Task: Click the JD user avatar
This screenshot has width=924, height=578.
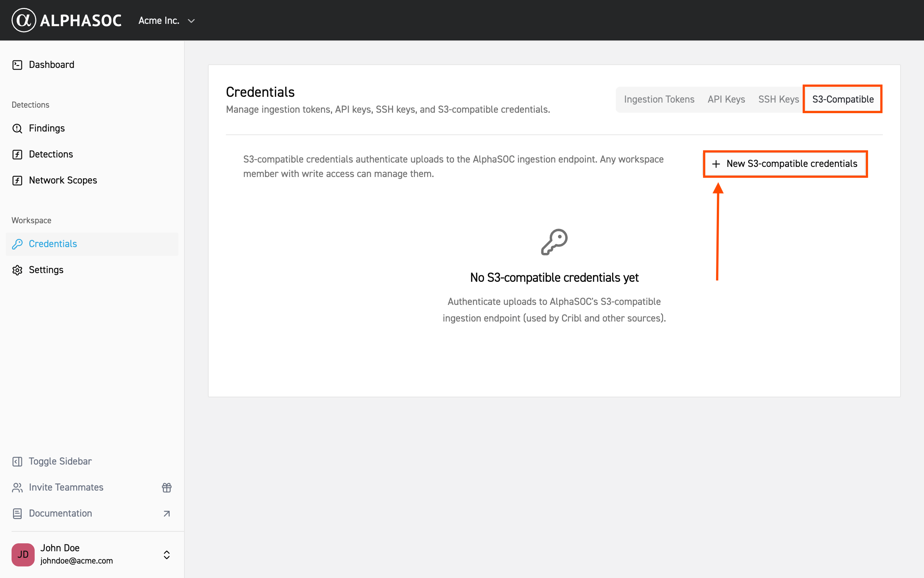Action: click(23, 555)
